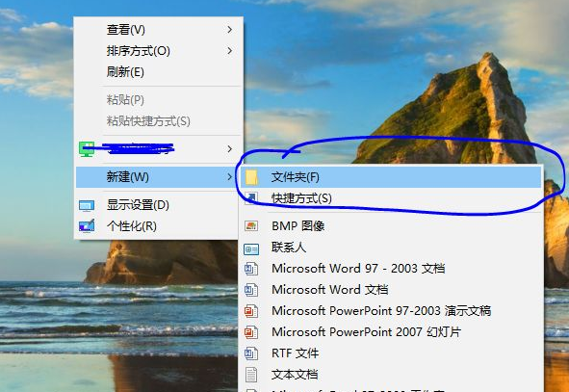Expand the arrow beside 查看(V)
The height and width of the screenshot is (392, 569).
click(230, 30)
